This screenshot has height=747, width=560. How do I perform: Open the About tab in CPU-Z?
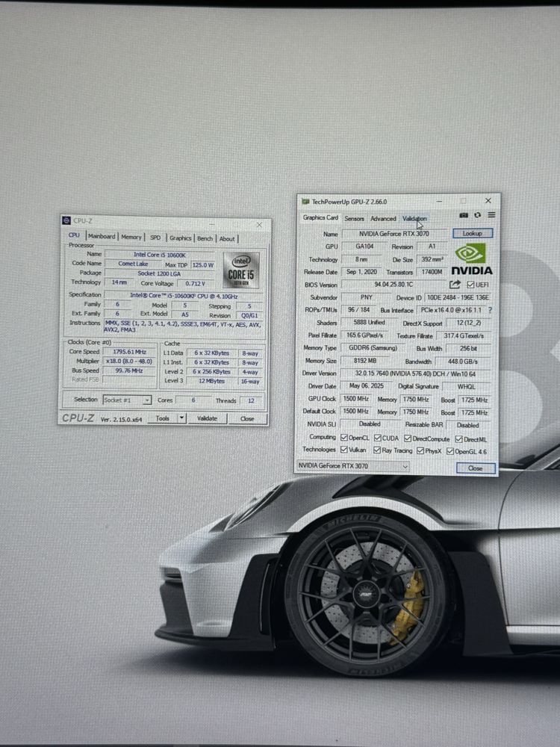227,239
